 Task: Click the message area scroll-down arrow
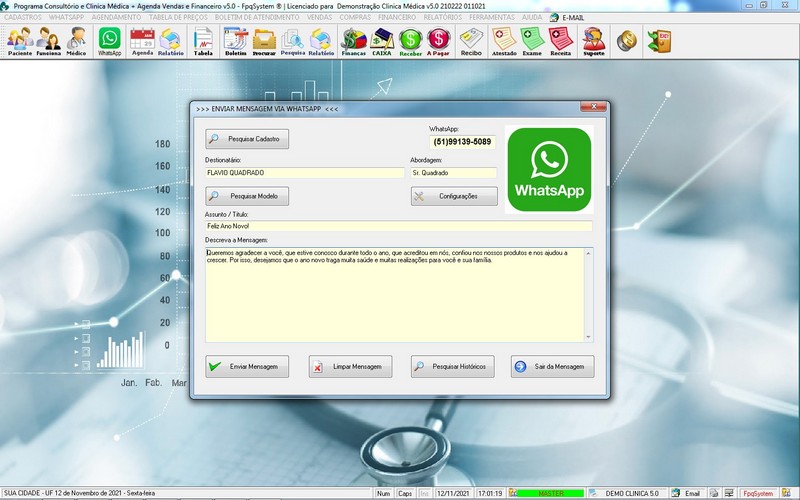588,337
